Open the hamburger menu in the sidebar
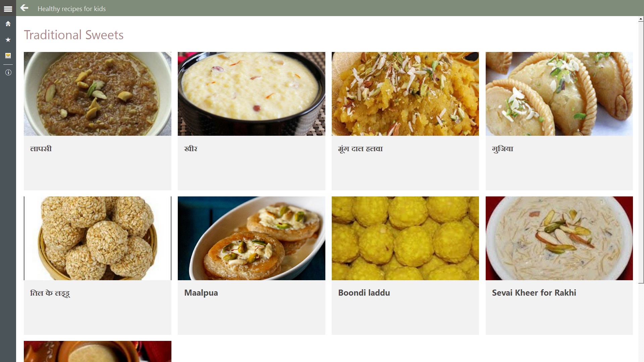The width and height of the screenshot is (644, 362). pos(8,9)
